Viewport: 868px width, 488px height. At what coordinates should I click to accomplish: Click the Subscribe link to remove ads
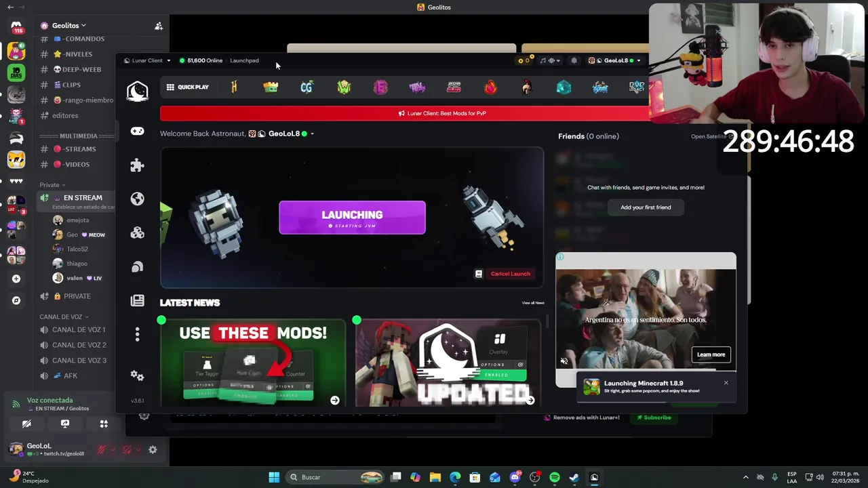(x=654, y=418)
